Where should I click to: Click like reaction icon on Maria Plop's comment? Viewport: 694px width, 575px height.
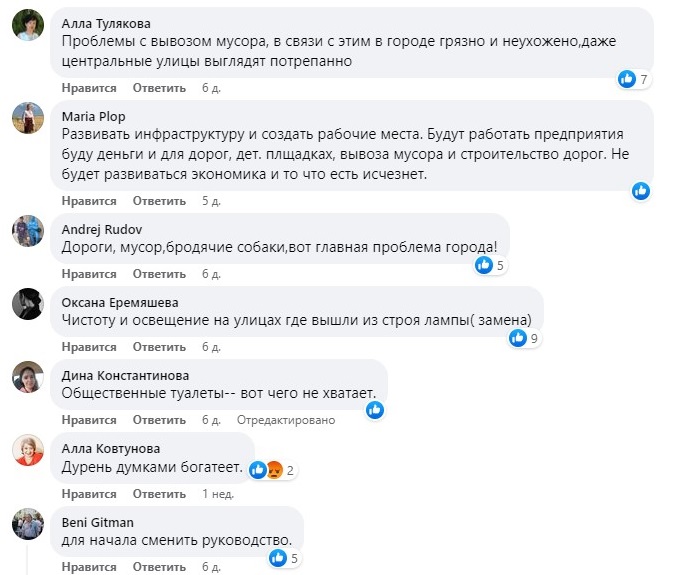click(x=641, y=190)
